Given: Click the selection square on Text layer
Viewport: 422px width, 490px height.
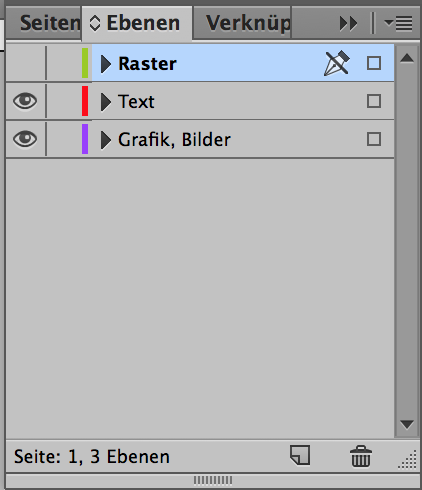Looking at the screenshot, I should (x=374, y=101).
